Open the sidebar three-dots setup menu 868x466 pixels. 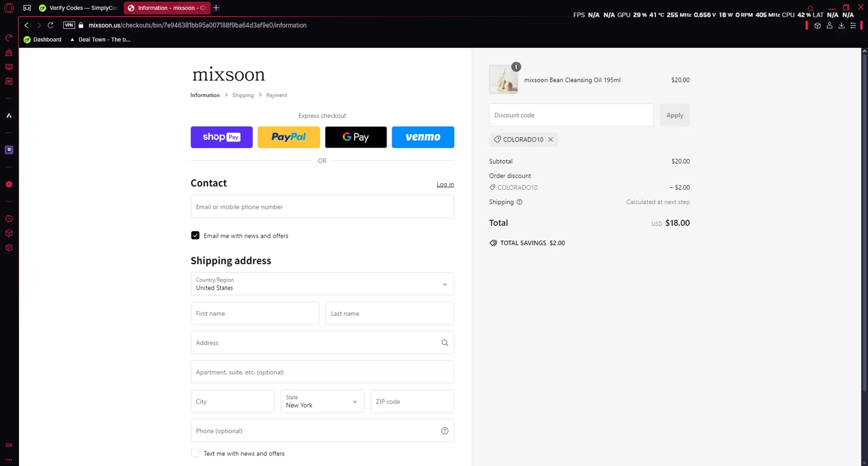point(9,460)
